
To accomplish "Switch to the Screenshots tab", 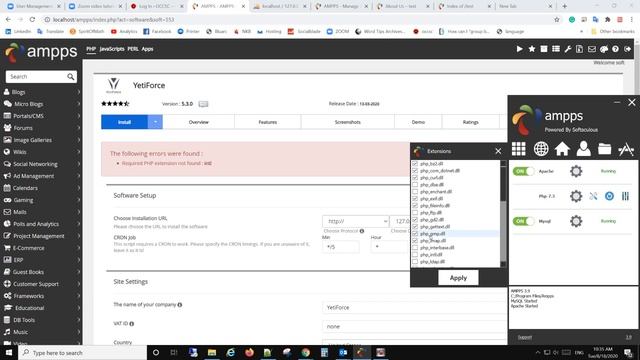I will click(x=348, y=122).
